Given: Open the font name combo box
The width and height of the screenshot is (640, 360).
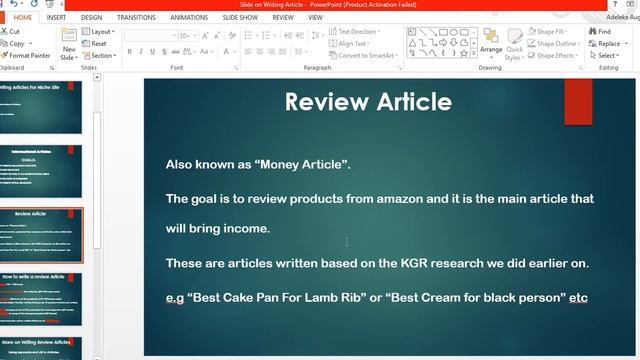Looking at the screenshot, I should pos(151,36).
